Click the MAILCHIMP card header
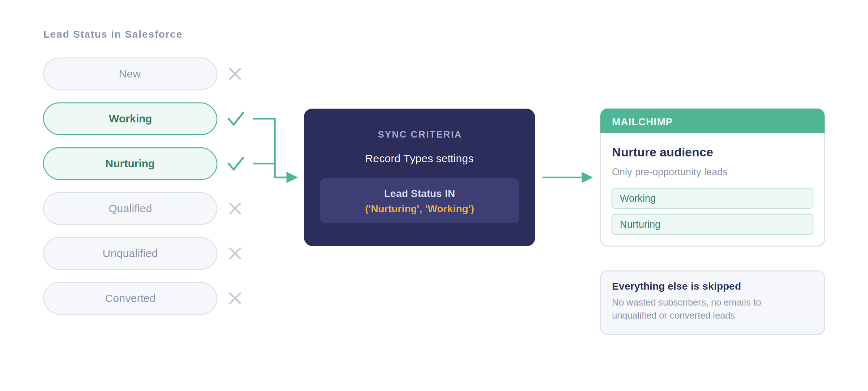This screenshot has height=391, width=868. [x=712, y=121]
